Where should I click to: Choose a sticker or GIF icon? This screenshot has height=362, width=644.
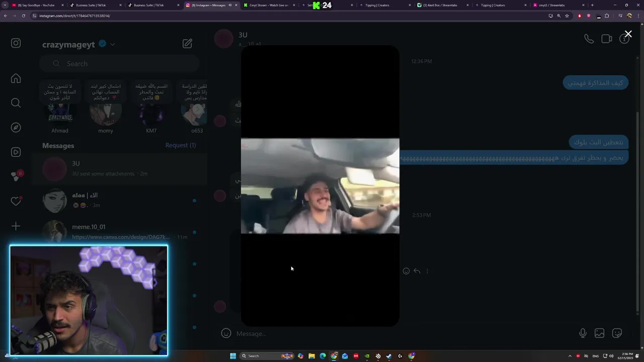tap(617, 333)
